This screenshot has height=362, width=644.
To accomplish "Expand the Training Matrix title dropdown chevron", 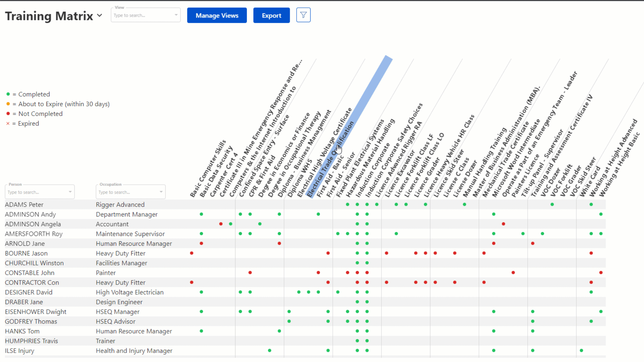I will point(100,15).
